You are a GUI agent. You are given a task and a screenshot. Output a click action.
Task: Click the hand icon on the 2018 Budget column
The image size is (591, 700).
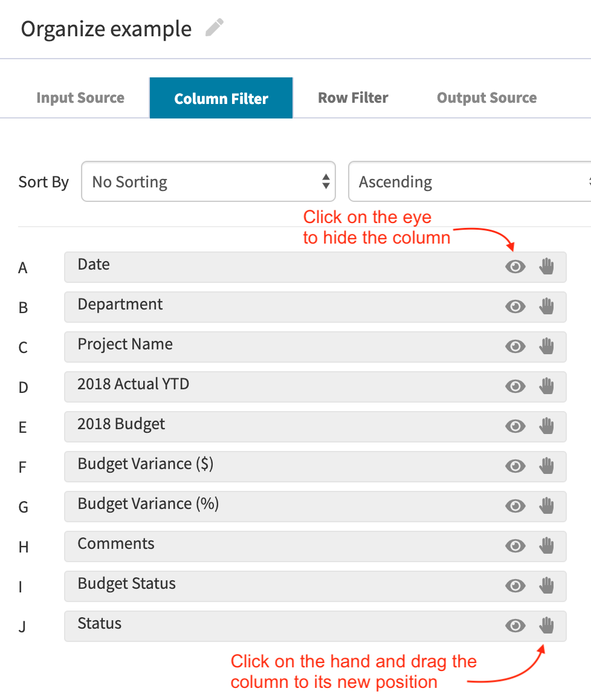pos(546,426)
